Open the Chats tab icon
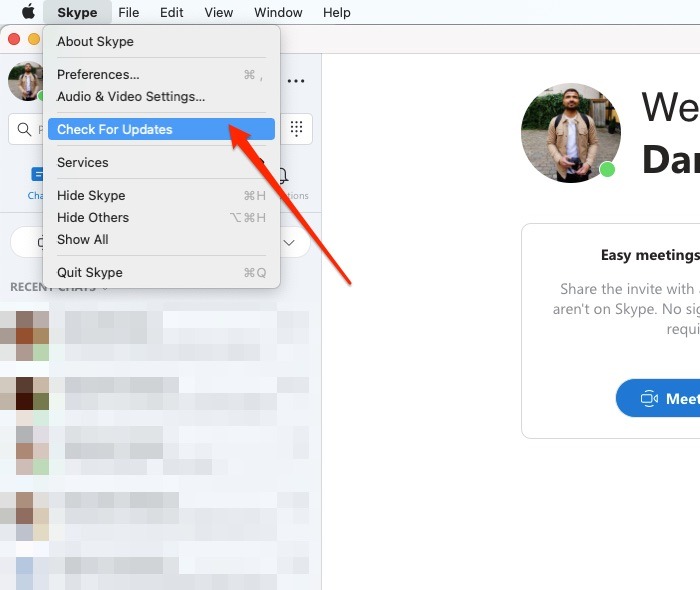Screen dimensions: 700x590 pyautogui.click(x=36, y=175)
